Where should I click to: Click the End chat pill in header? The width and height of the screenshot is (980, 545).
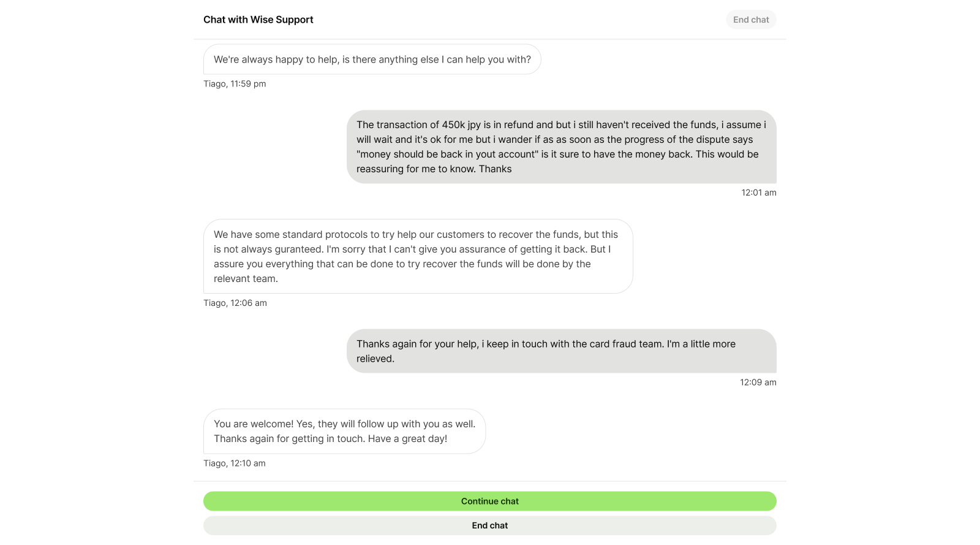pos(751,20)
